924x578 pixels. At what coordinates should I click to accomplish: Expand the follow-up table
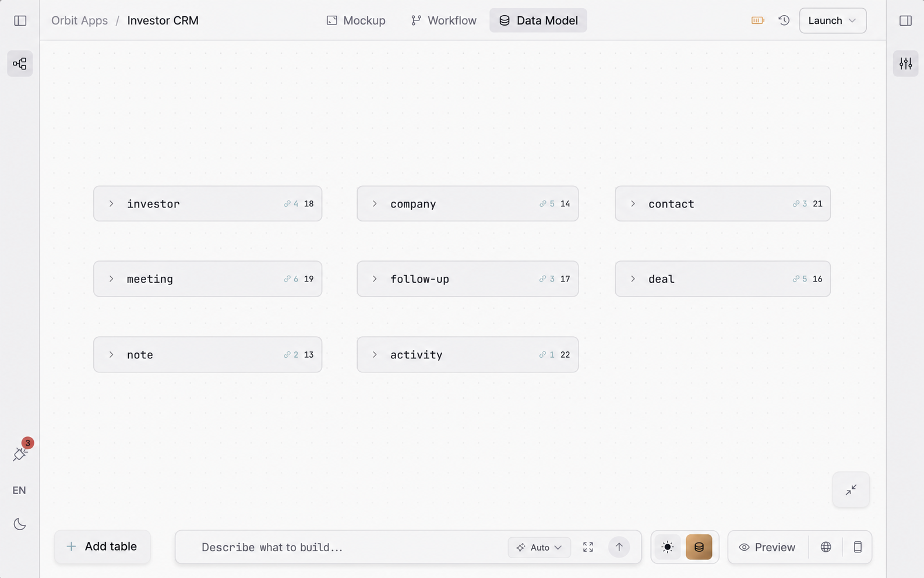375,279
